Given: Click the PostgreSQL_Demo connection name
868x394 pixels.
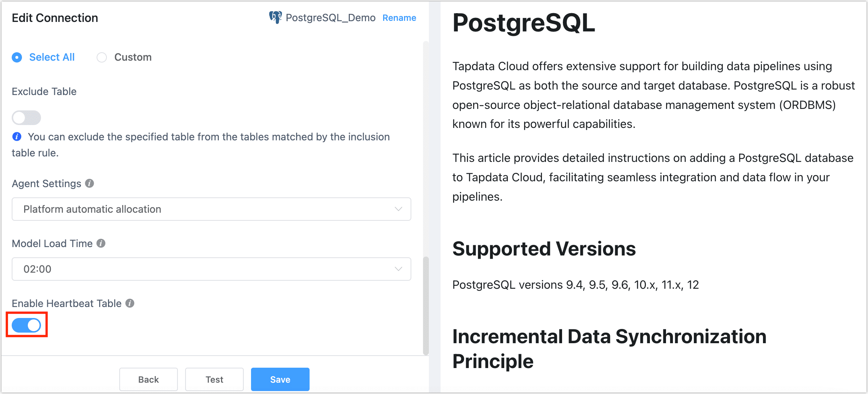Looking at the screenshot, I should (330, 18).
